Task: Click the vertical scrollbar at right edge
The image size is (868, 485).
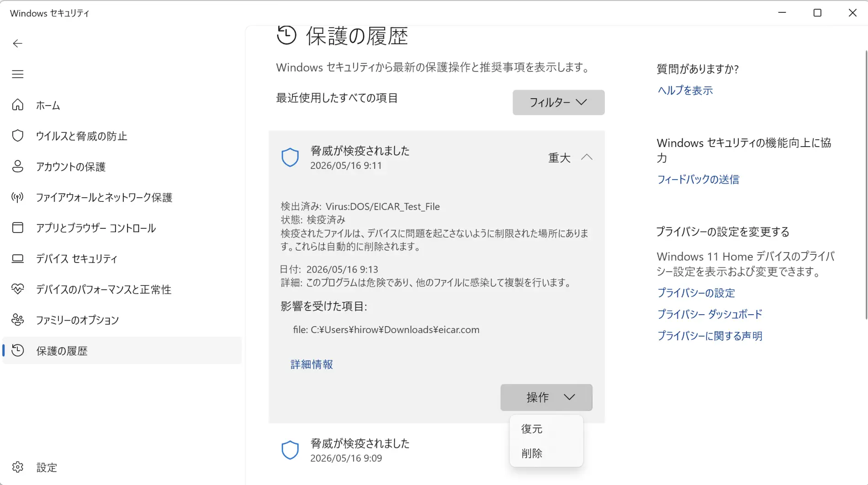Action: click(865, 185)
